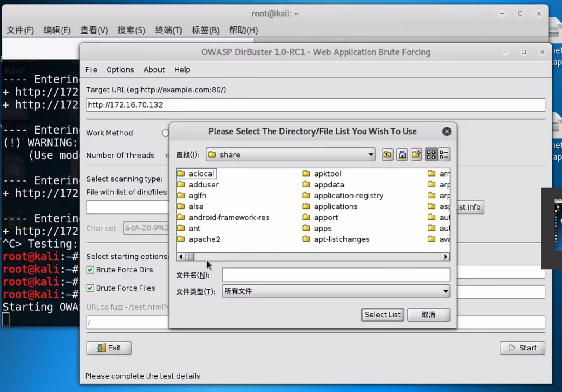562x392 pixels.
Task: Close the file list dialog
Action: coord(447,132)
